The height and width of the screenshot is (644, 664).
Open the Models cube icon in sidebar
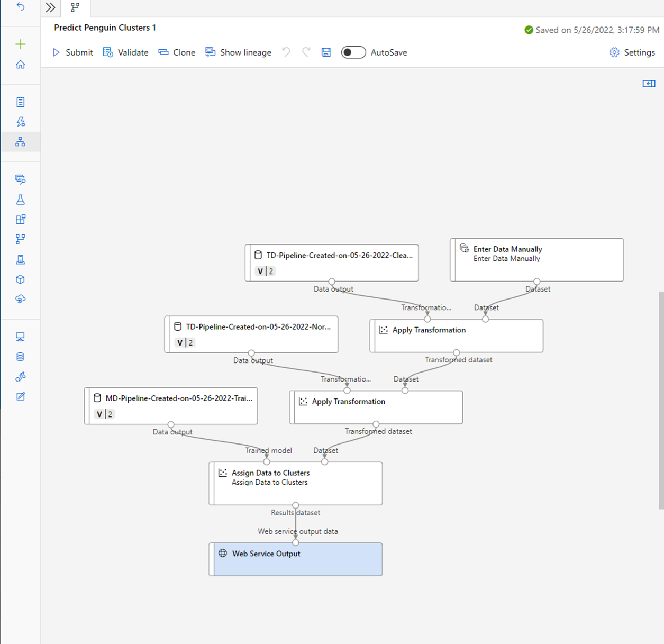pos(20,279)
